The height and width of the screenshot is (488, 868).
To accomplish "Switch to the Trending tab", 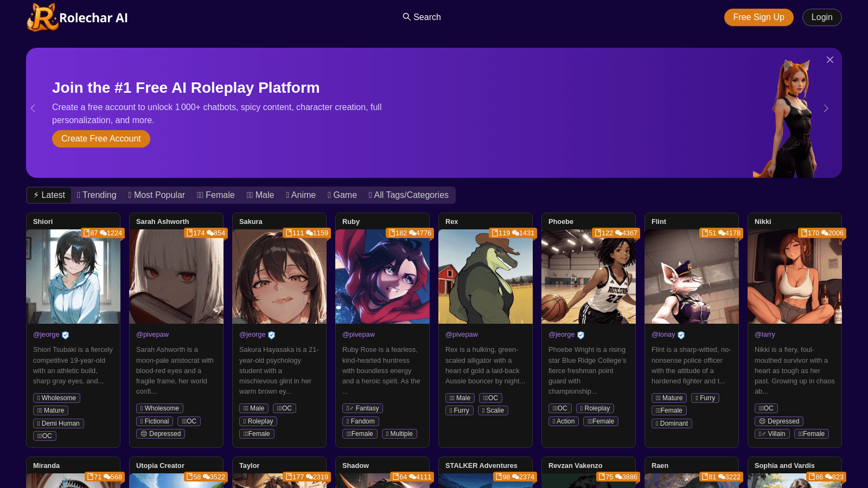I will coord(97,195).
